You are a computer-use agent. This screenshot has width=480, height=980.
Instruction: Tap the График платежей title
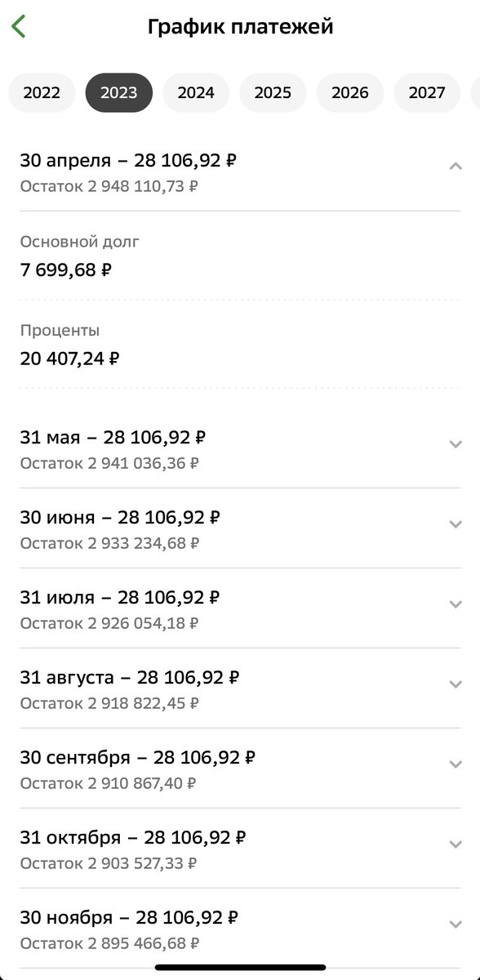click(240, 26)
